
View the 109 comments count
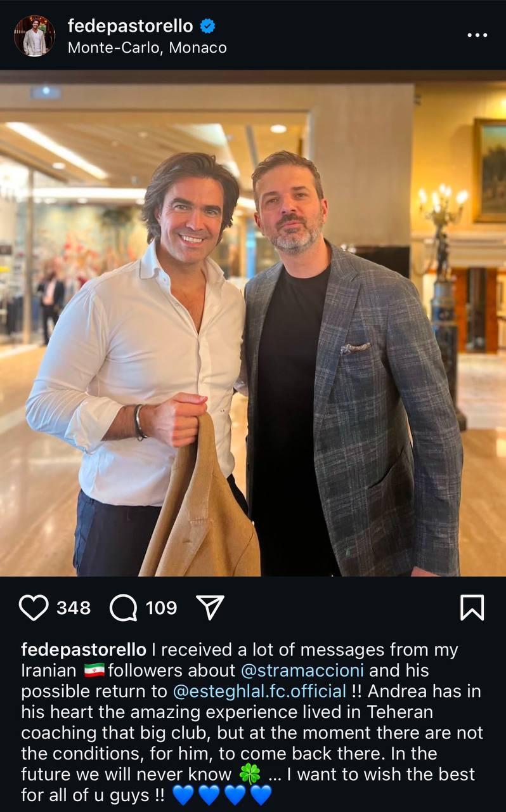(161, 608)
